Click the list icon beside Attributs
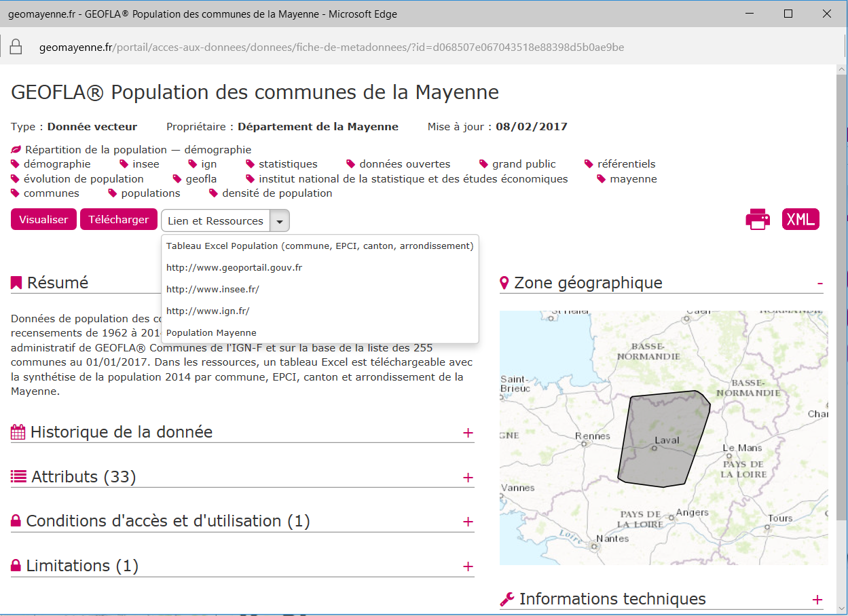This screenshot has width=848, height=616. 18,477
